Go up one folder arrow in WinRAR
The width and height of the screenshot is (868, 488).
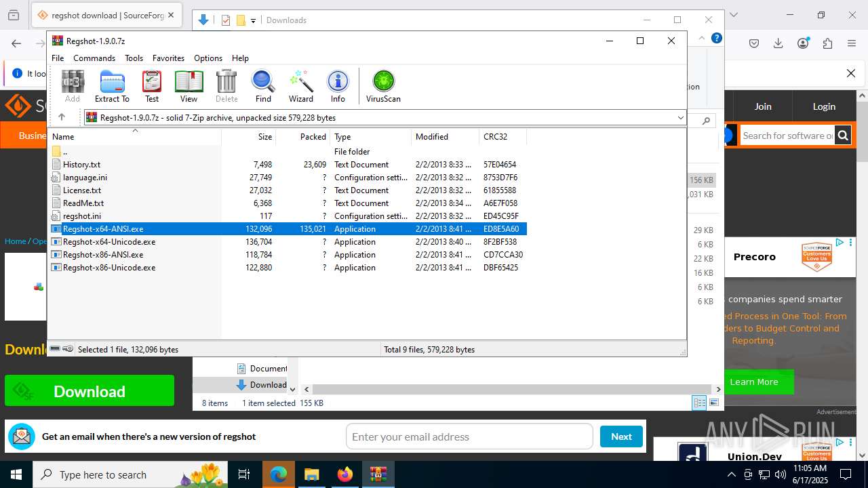62,117
